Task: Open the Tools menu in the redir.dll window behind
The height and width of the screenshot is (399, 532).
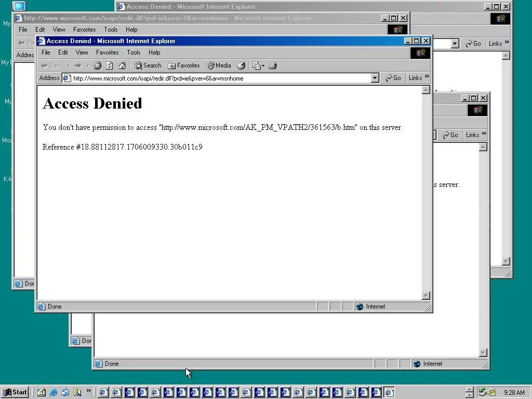Action: (x=111, y=30)
